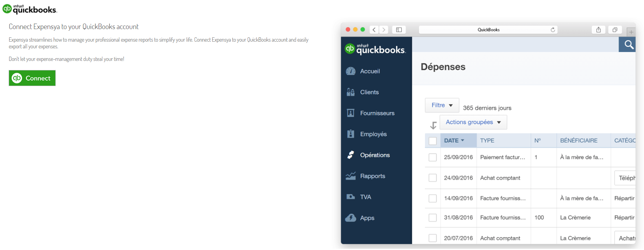Reload the page with the refresh icon
644x250 pixels.
553,30
